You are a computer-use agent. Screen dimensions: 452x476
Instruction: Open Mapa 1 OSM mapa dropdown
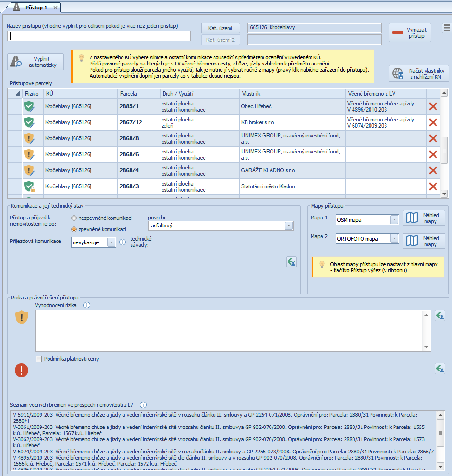pos(394,220)
